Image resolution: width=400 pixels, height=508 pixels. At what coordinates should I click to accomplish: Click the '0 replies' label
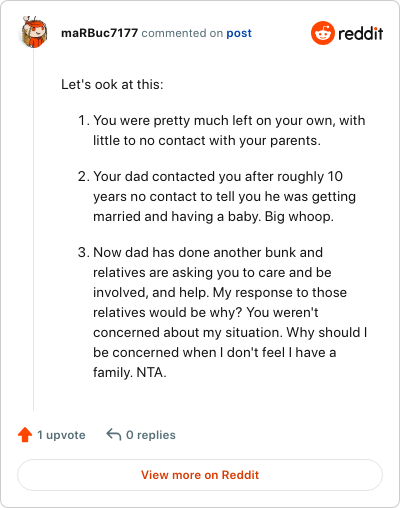pyautogui.click(x=151, y=435)
